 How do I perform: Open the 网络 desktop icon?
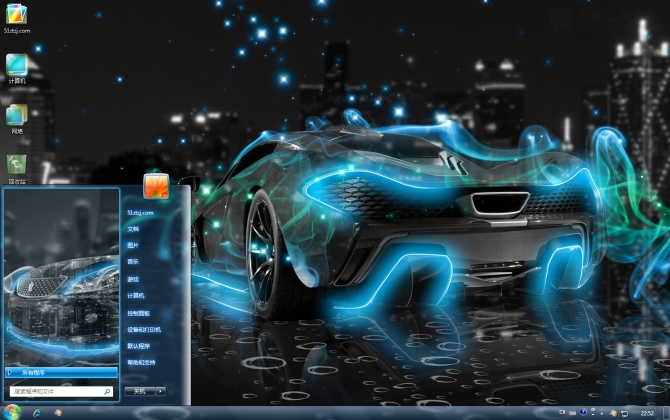pyautogui.click(x=17, y=119)
